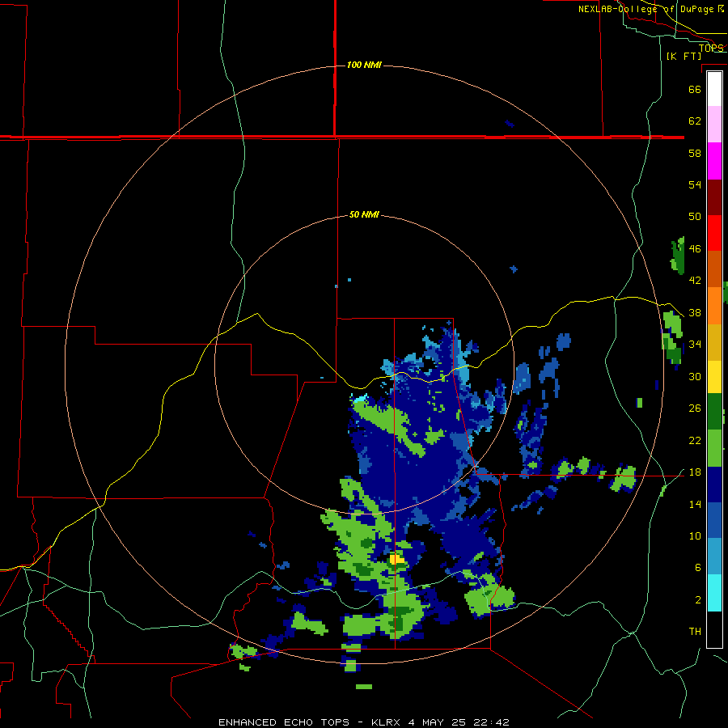Select the 22 legend label

point(695,441)
